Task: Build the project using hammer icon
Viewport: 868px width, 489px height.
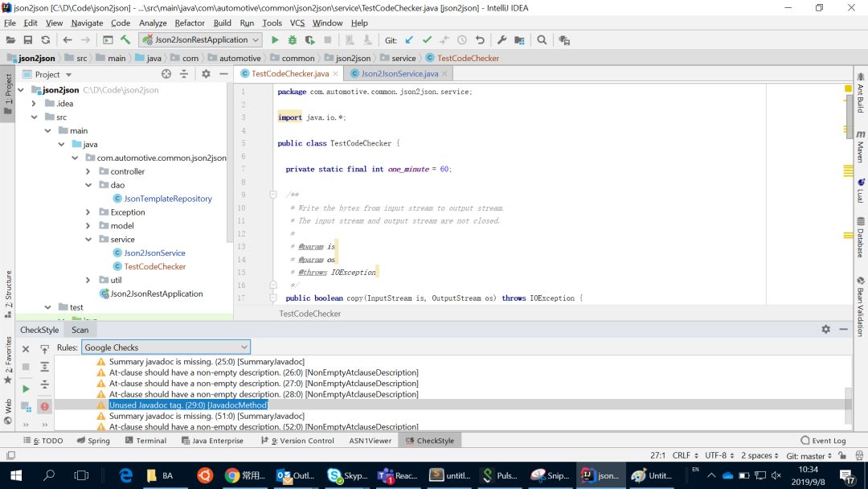Action: tap(125, 40)
